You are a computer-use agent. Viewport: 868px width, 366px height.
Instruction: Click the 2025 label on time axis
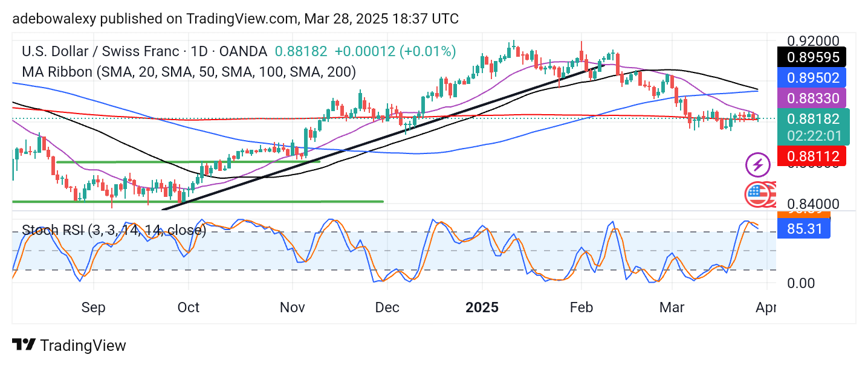(482, 307)
